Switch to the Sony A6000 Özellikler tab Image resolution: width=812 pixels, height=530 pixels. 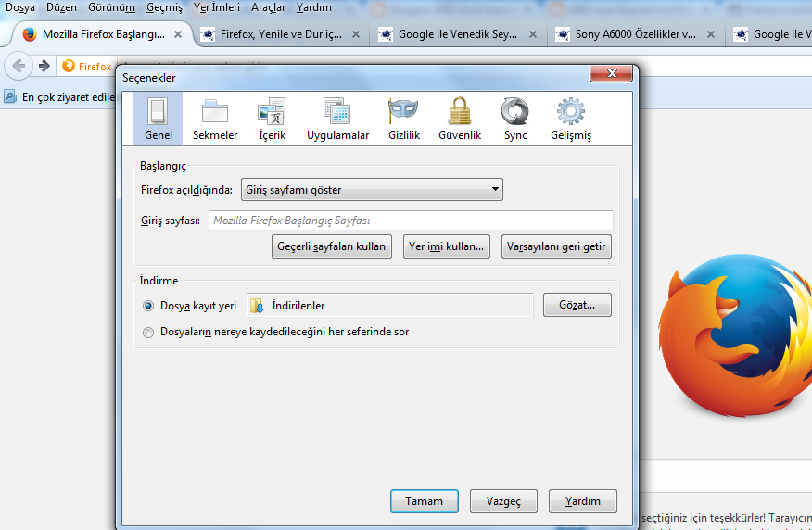[x=635, y=34]
